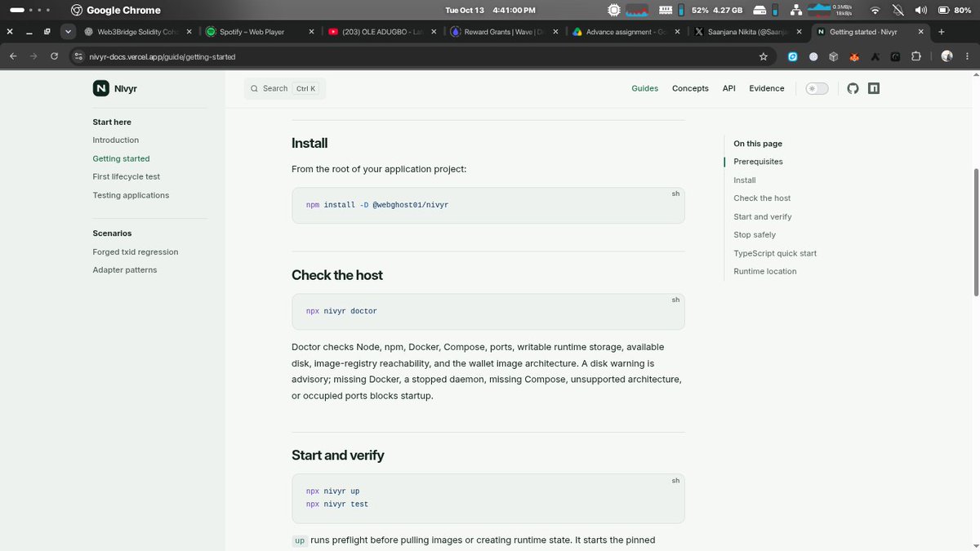Open the API nav item
This screenshot has width=980, height=551.
(728, 88)
